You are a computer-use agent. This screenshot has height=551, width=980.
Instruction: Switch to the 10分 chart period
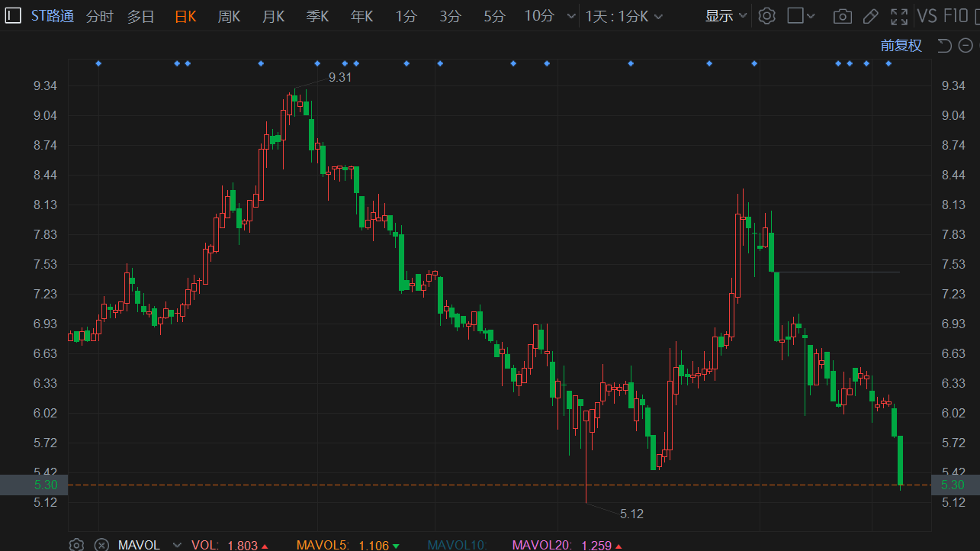[539, 16]
